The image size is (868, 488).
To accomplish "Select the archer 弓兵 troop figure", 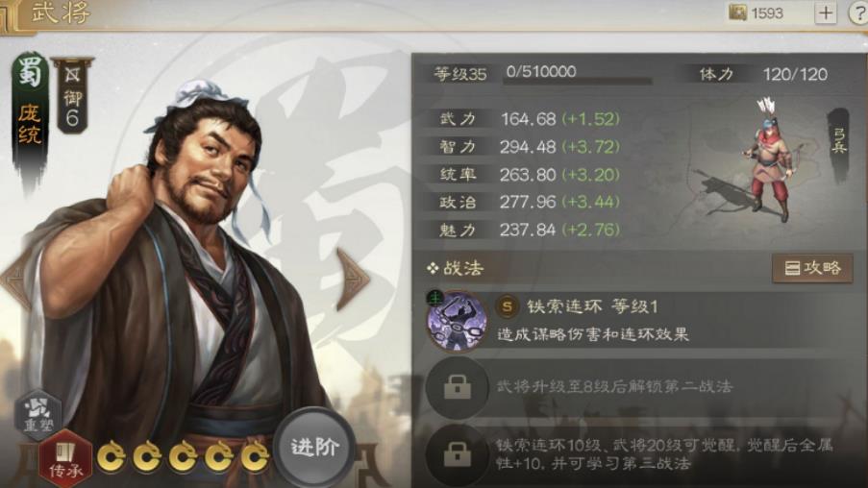I will click(768, 160).
